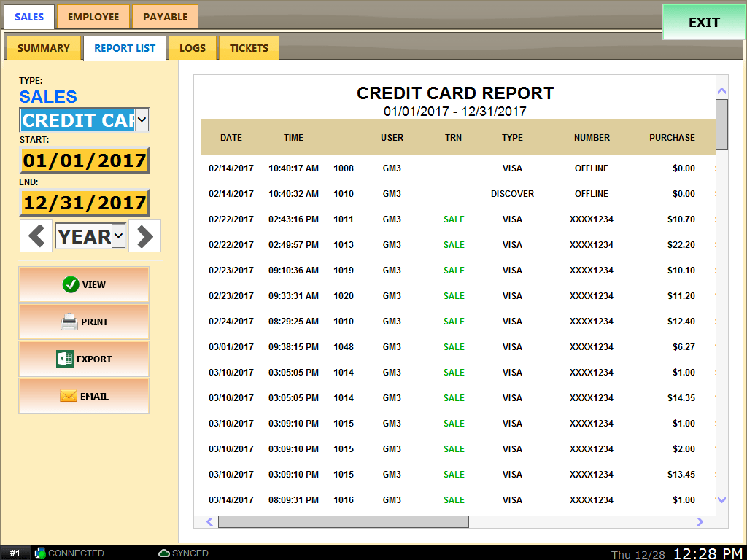Viewport: 747px width, 560px height.
Task: Click the CONNECTED status icon in the status bar
Action: coord(40,553)
